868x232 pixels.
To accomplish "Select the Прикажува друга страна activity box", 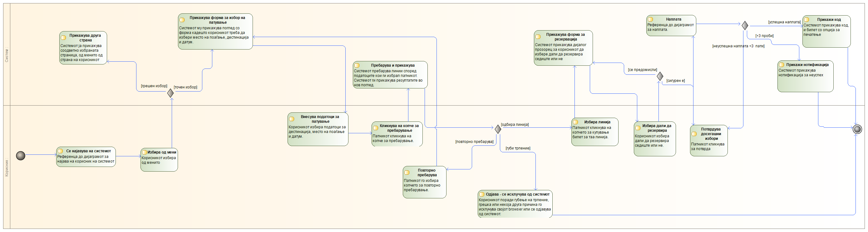I will coord(83,48).
